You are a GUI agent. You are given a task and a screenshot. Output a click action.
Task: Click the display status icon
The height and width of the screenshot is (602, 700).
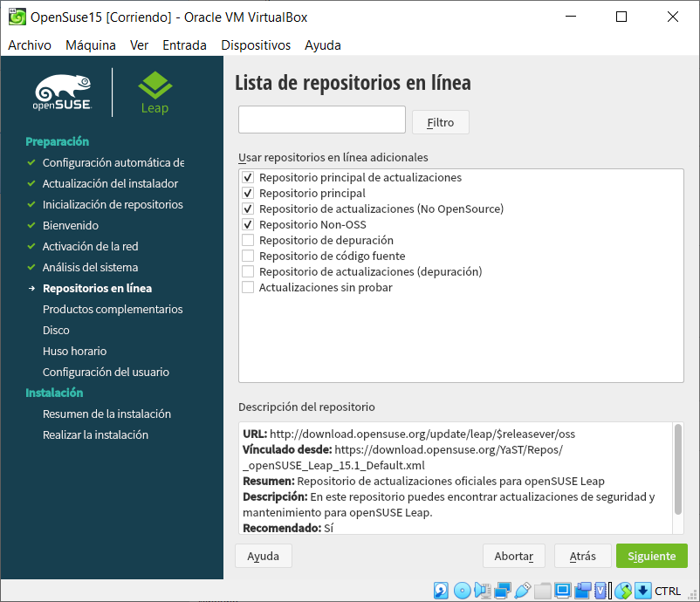click(562, 591)
